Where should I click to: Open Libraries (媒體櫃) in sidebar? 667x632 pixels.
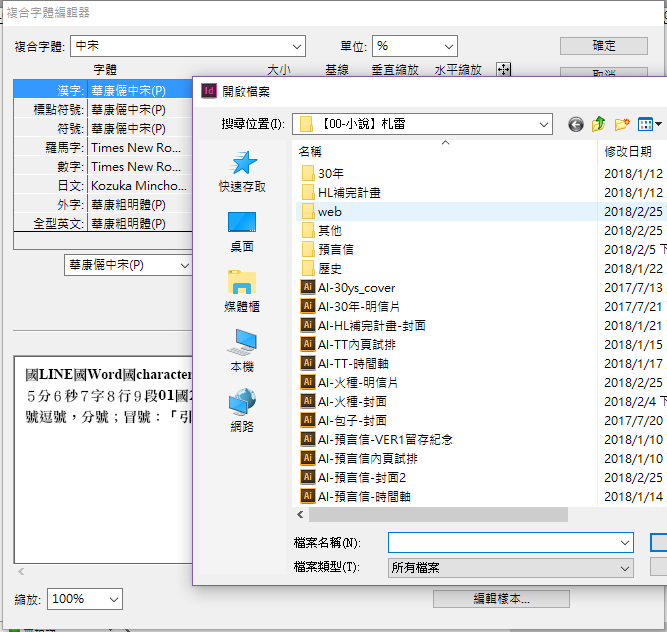click(x=242, y=291)
